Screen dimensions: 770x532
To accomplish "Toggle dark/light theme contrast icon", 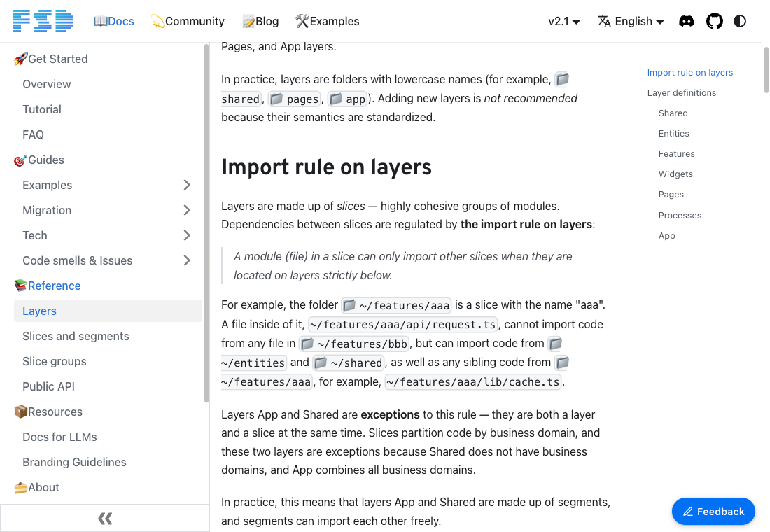I will (x=740, y=21).
